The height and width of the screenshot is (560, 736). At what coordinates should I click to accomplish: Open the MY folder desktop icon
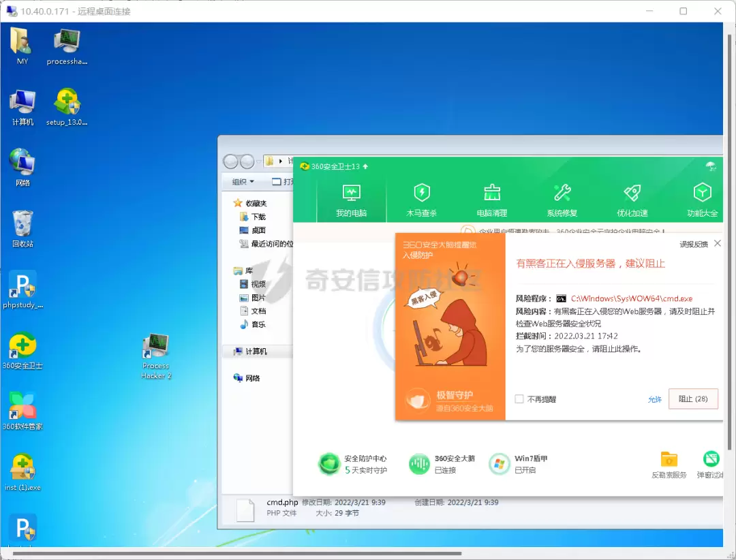pos(21,46)
